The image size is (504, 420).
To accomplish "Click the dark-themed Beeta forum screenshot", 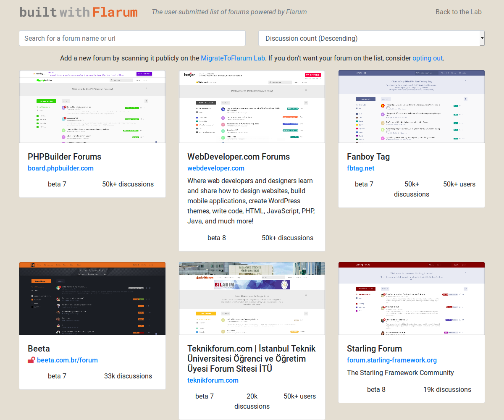I will pyautogui.click(x=92, y=299).
